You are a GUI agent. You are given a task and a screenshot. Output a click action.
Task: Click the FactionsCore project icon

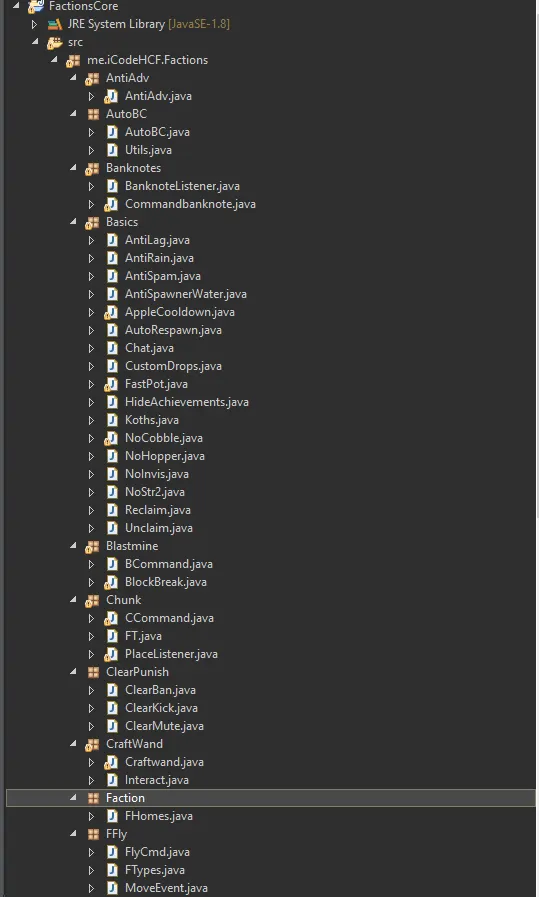[x=36, y=6]
